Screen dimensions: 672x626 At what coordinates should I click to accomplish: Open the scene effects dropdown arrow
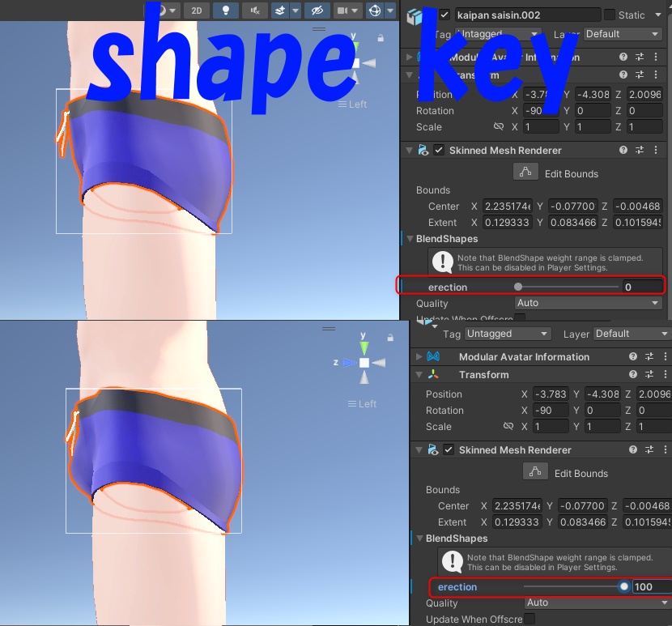click(x=296, y=11)
